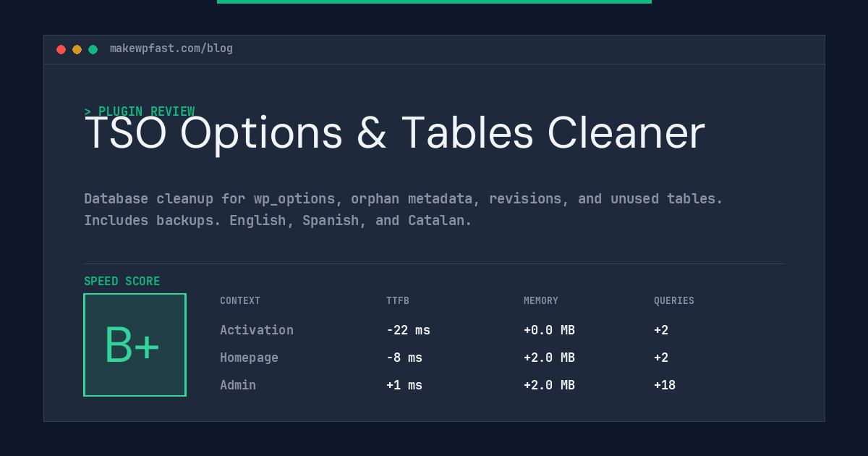Click the MEMORY column header
This screenshot has height=456, width=868.
pos(541,301)
